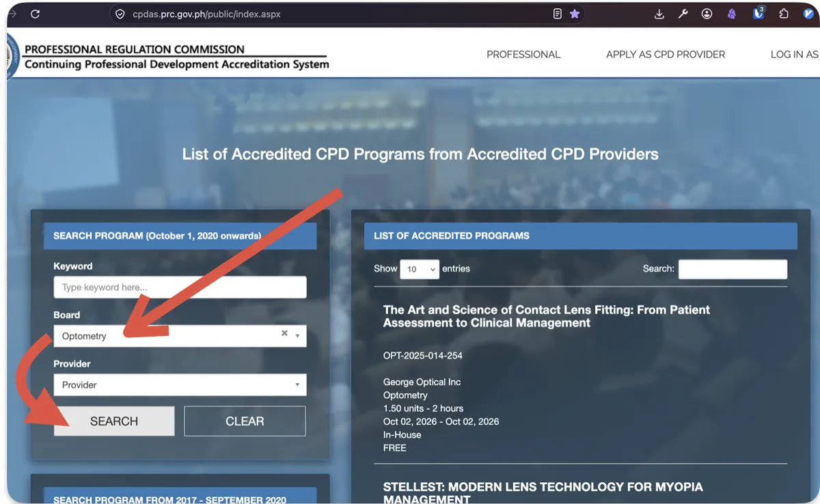Screen dimensions: 820x504
Task: Select the Contact Lens Fitting program title
Action: (x=547, y=316)
